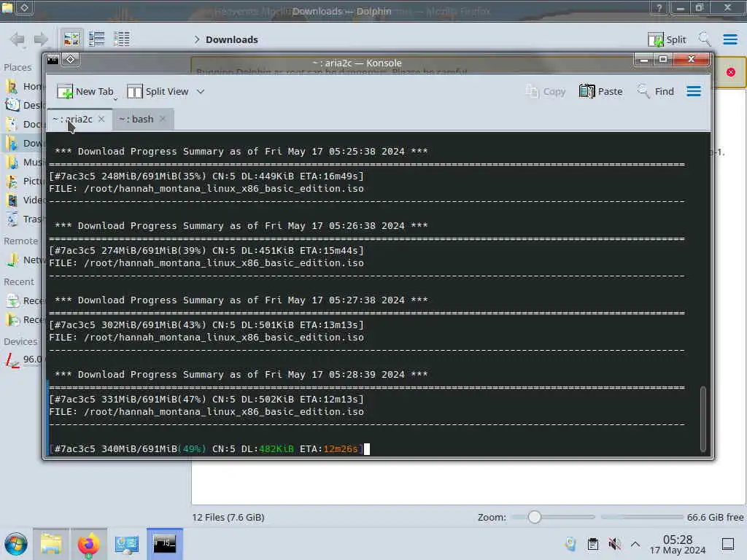
Task: Go forward in Dolphin navigation
Action: 41,39
